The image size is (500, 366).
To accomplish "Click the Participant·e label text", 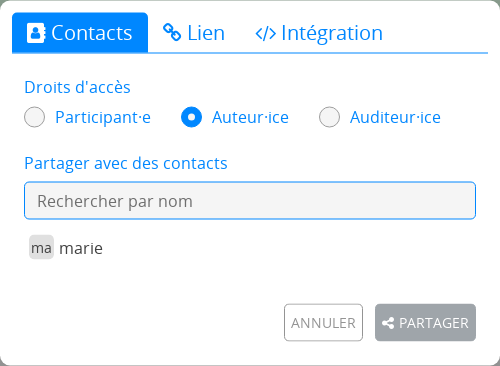I will click(x=103, y=118).
